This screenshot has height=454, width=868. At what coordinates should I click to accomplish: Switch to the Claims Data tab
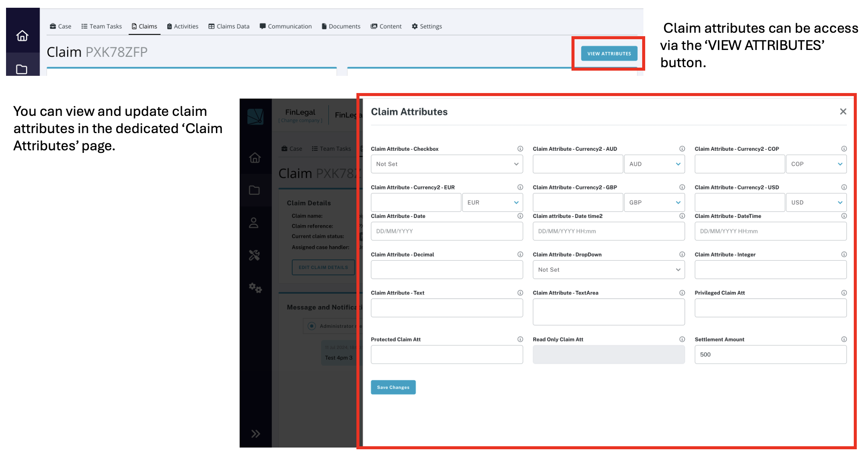coord(229,26)
